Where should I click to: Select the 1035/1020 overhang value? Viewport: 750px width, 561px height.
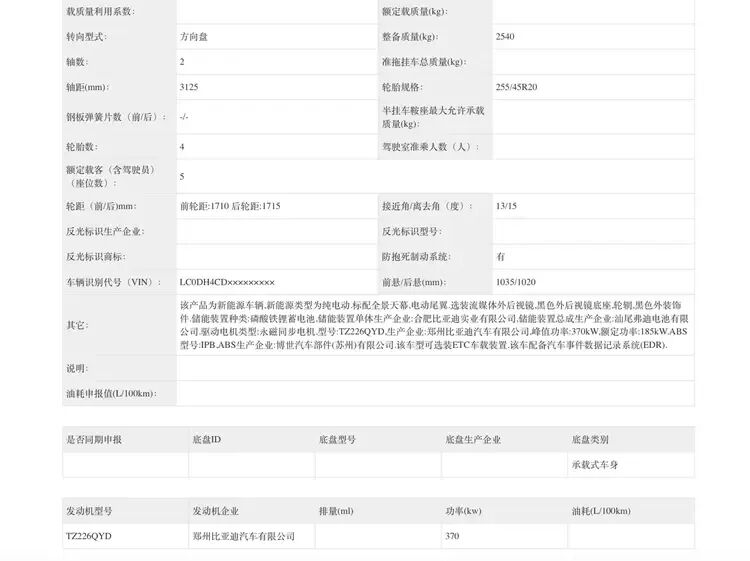pyautogui.click(x=515, y=282)
